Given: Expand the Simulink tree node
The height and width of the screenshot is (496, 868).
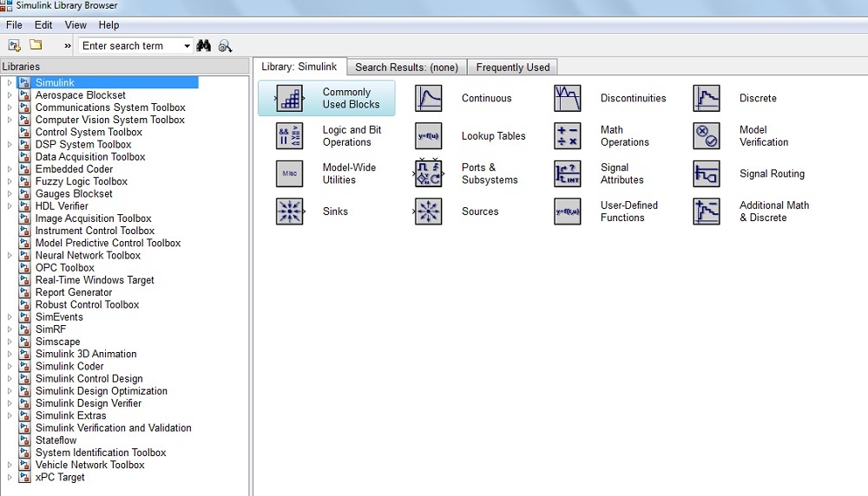Looking at the screenshot, I should pyautogui.click(x=10, y=83).
